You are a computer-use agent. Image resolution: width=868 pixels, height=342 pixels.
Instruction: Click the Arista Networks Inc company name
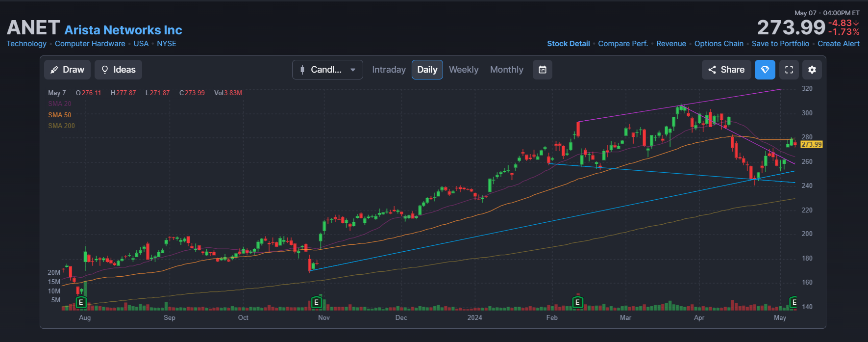(124, 30)
